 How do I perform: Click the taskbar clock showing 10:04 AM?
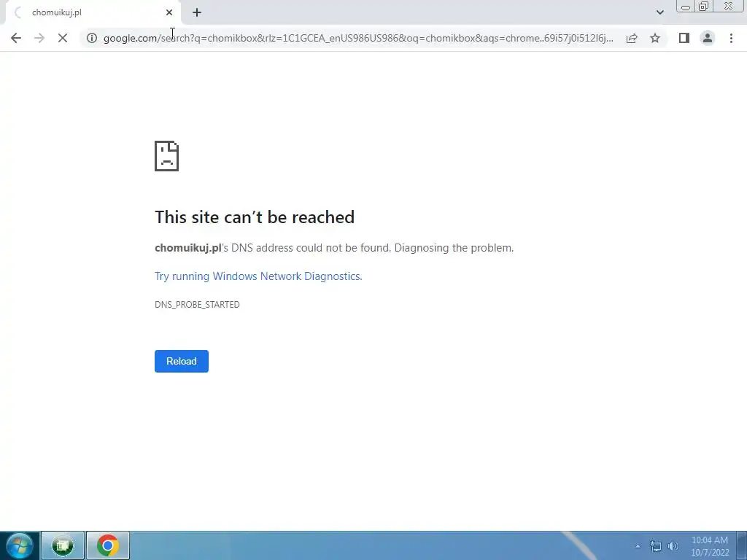coord(710,546)
